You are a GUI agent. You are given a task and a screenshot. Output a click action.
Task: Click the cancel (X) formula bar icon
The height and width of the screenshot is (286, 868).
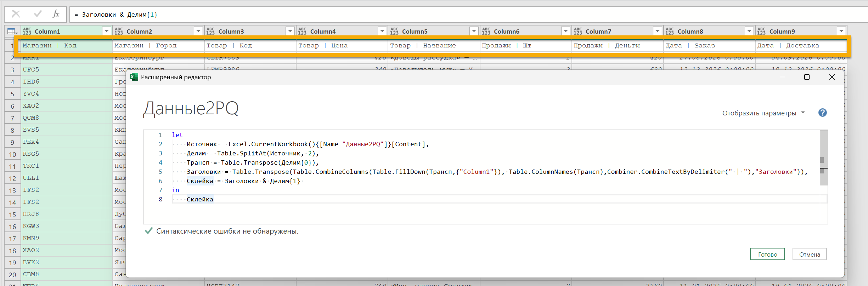pos(16,14)
